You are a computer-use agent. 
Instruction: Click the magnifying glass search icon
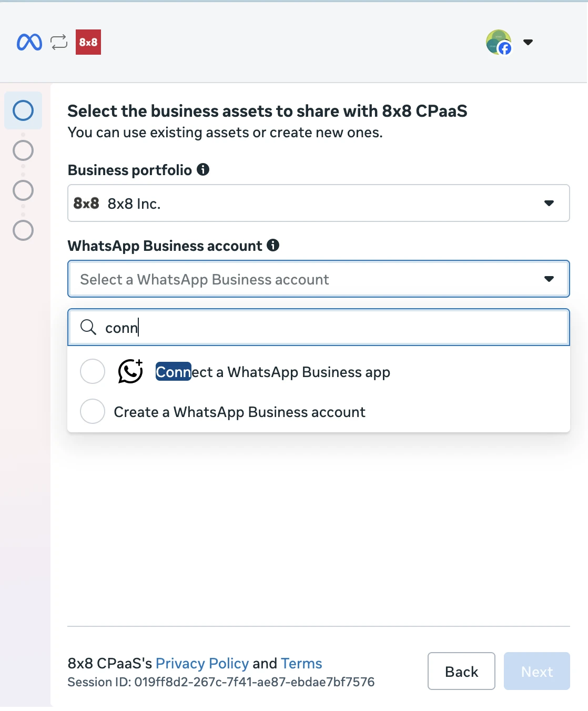(x=88, y=327)
